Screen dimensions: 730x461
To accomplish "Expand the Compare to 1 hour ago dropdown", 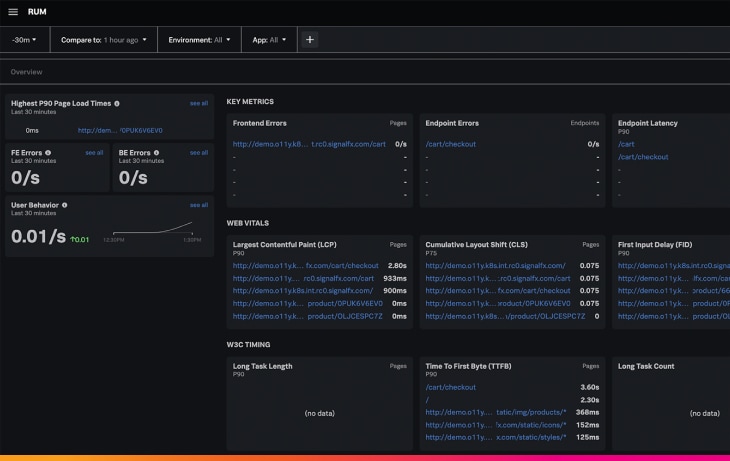I will pos(104,40).
